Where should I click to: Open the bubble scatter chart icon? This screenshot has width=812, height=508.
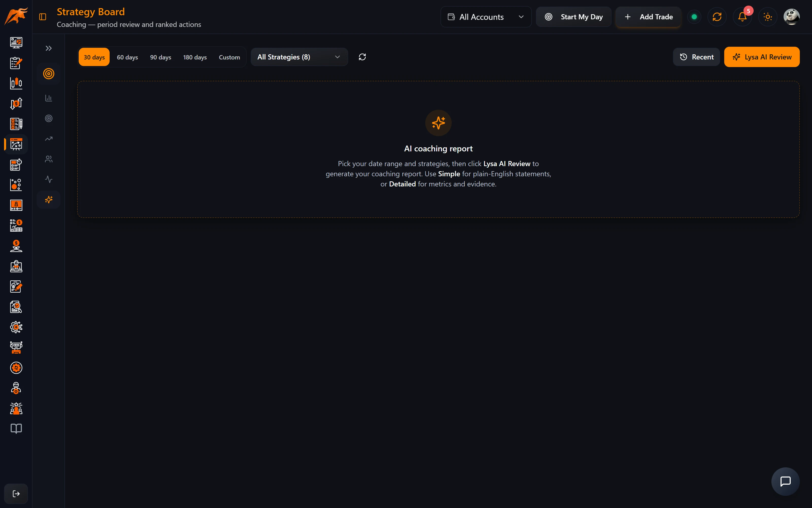16,185
